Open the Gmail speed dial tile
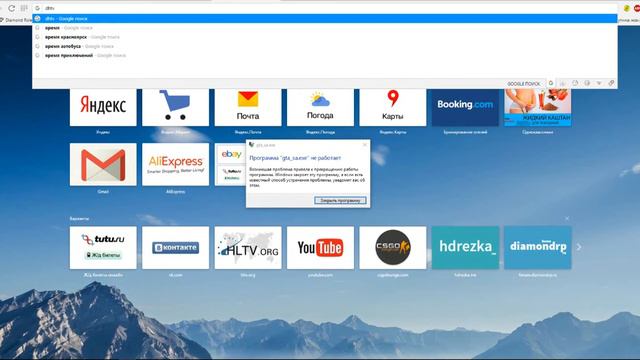640x360 pixels. click(x=103, y=164)
